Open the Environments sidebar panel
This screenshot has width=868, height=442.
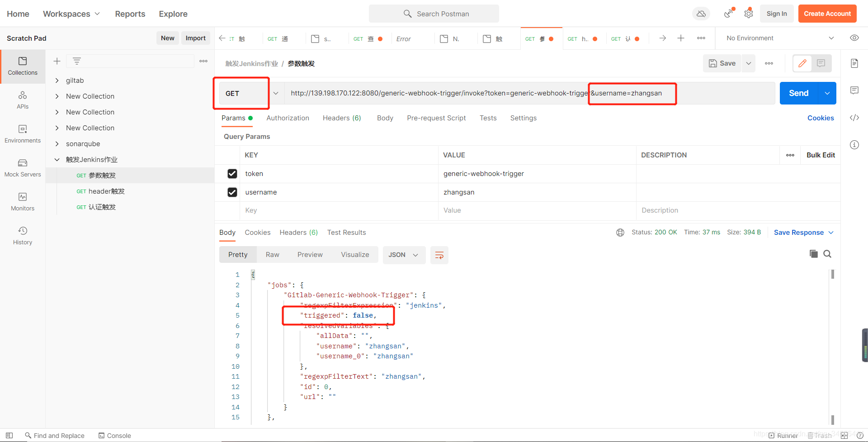point(23,134)
